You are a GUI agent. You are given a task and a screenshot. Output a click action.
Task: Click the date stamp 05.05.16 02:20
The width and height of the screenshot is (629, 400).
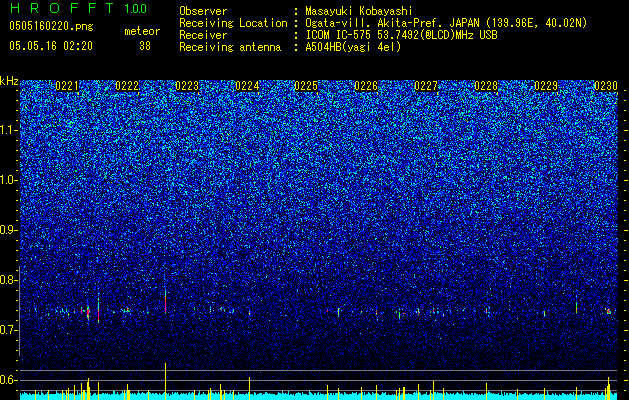(51, 46)
